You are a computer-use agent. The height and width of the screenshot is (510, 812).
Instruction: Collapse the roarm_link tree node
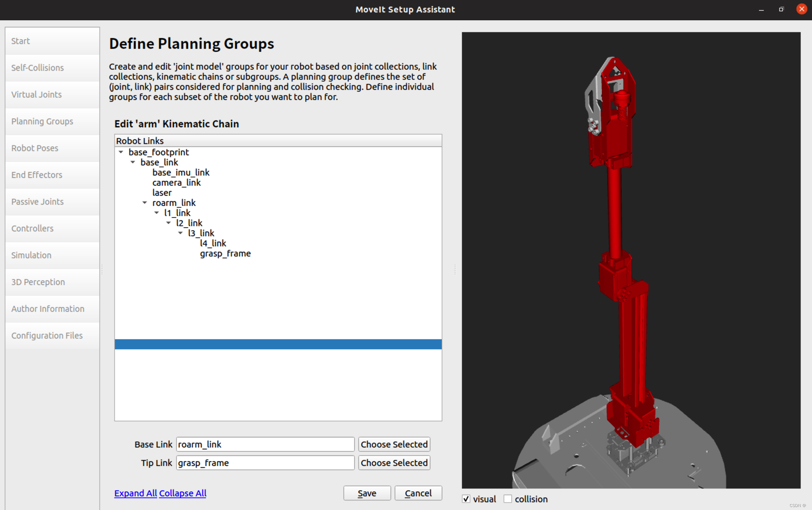click(145, 203)
